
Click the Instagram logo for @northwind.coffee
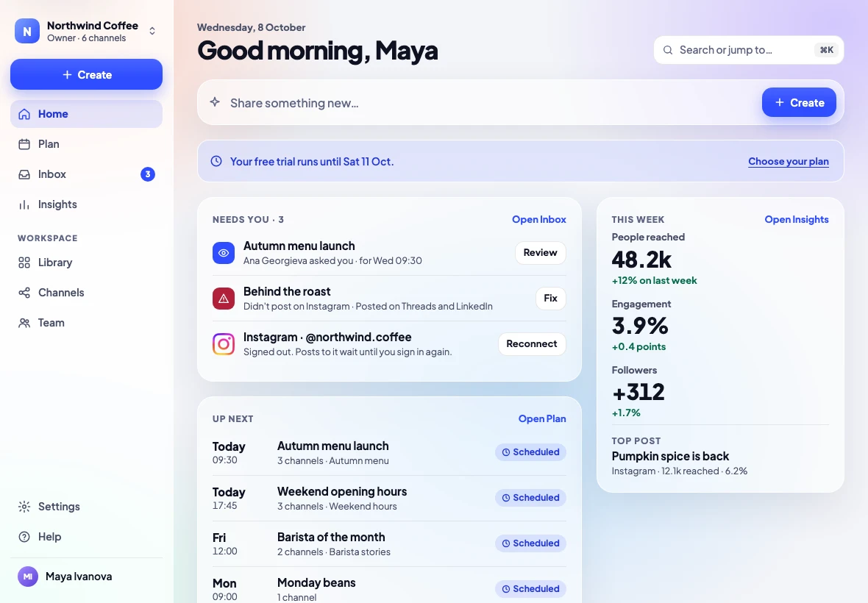click(224, 343)
